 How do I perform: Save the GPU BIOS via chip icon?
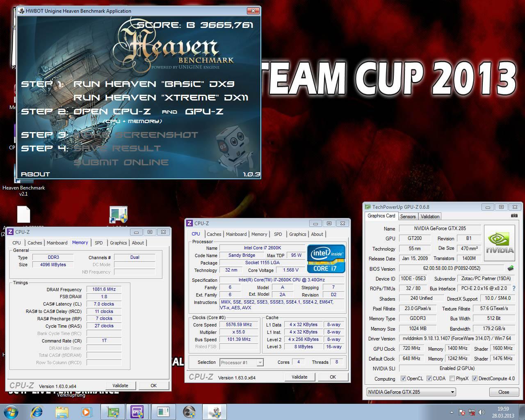(x=511, y=268)
